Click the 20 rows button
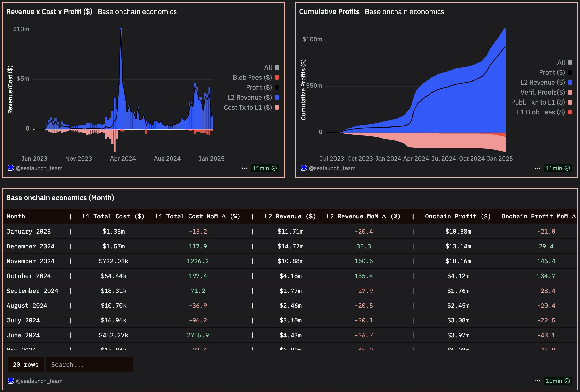 26,365
